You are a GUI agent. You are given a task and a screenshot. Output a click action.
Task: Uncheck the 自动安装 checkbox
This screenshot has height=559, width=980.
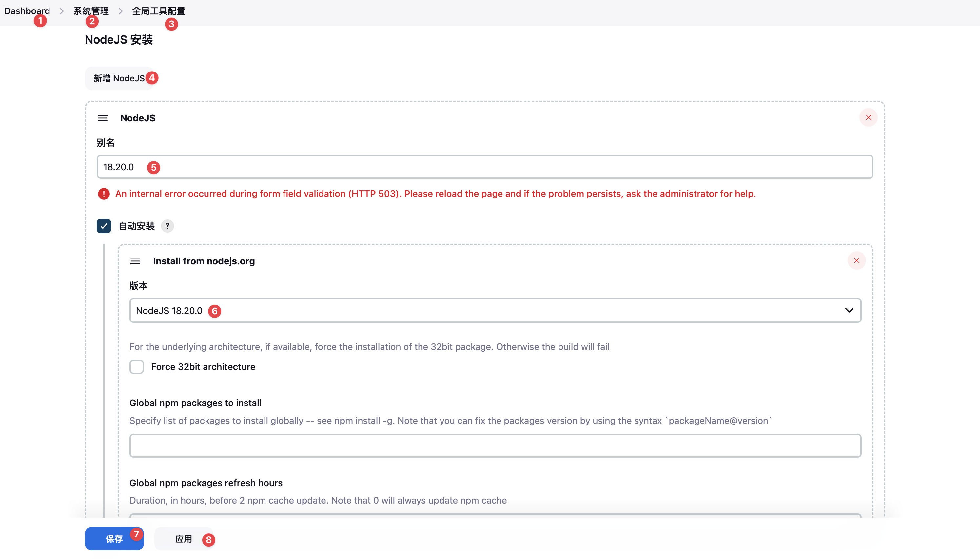coord(104,226)
